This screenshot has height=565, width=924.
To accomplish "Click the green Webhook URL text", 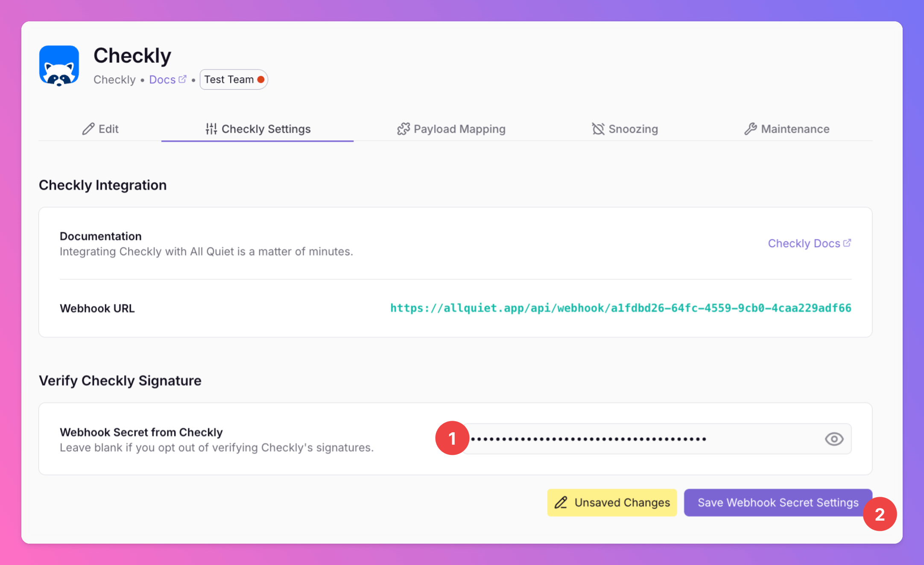I will 620,308.
